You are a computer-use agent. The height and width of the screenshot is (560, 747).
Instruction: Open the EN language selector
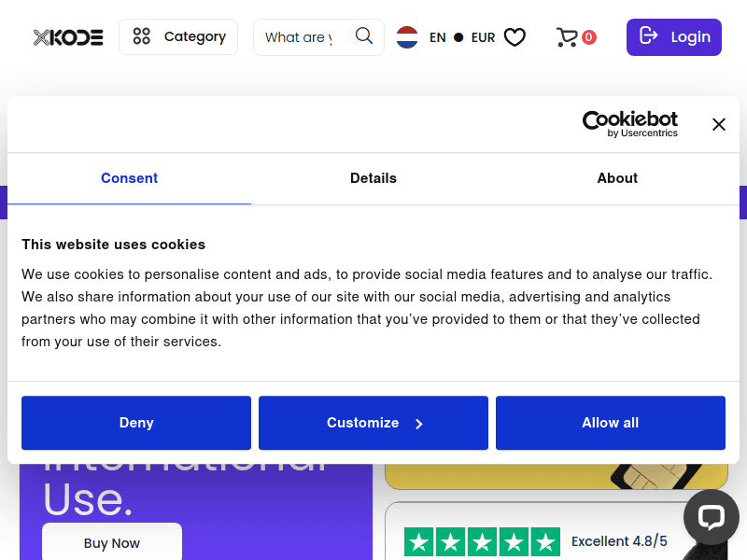(x=437, y=37)
